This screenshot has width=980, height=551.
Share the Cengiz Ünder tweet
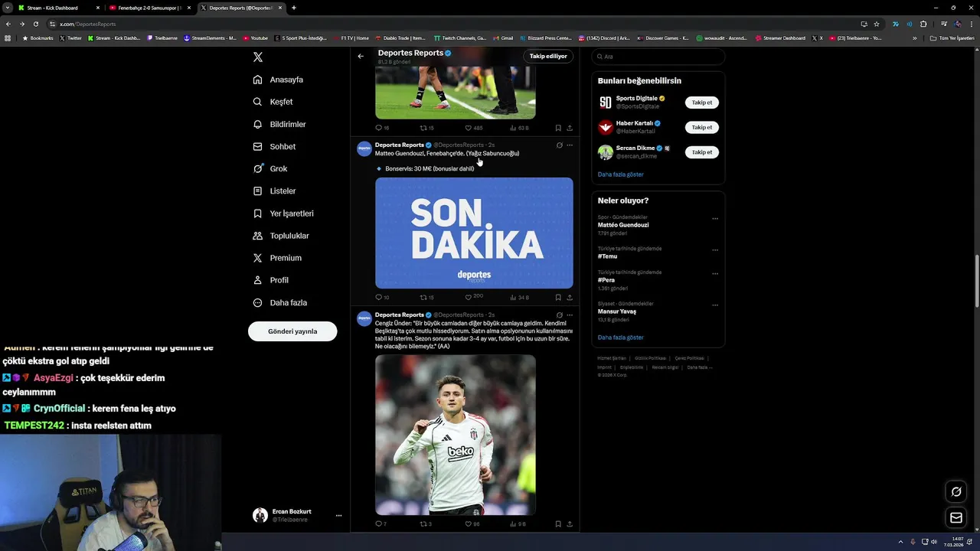[x=570, y=524]
